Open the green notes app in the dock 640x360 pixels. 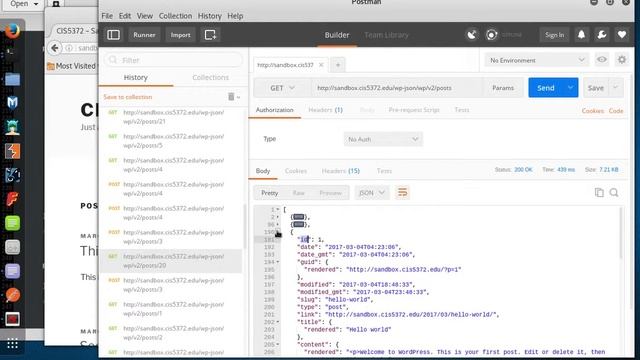(x=12, y=223)
